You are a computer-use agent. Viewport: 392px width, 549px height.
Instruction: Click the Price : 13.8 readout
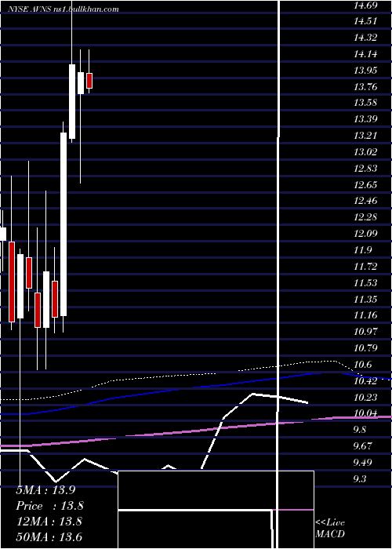tap(49, 506)
